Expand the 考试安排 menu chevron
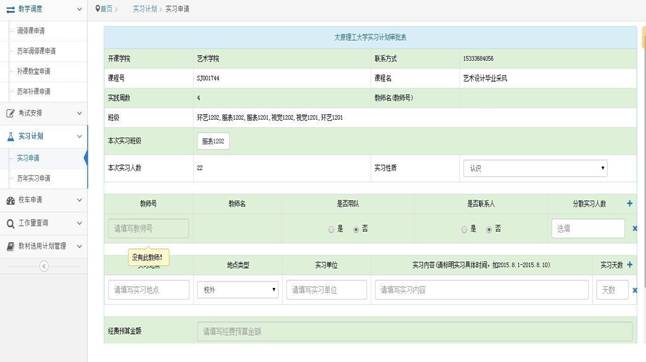The image size is (646, 362). (79, 113)
